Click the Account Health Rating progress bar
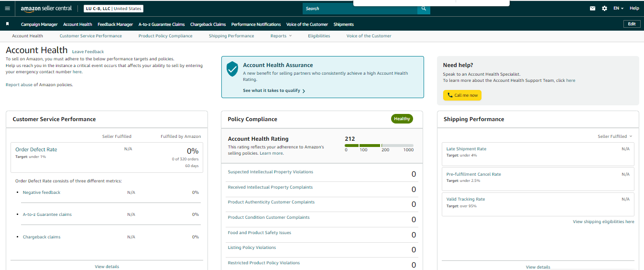 (x=379, y=145)
